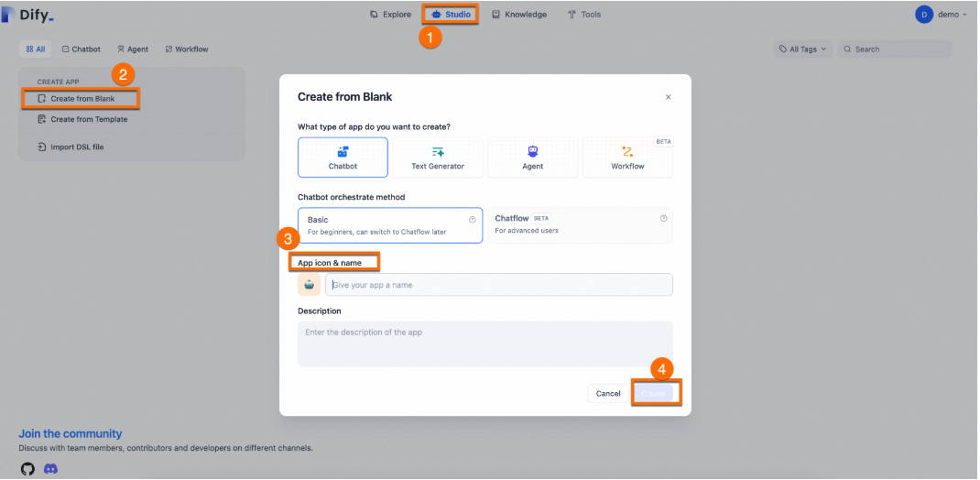
Task: Expand the All Tags dropdown
Action: pyautogui.click(x=803, y=49)
